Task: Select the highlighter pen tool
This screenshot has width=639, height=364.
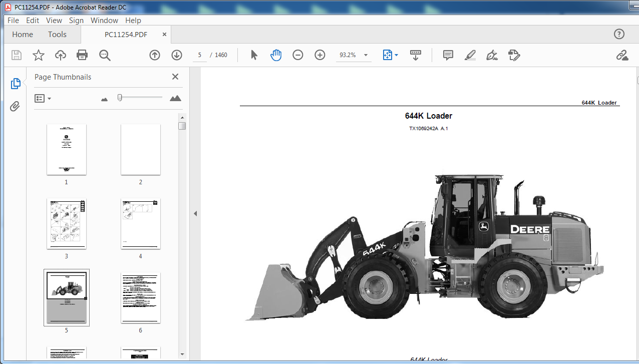Action: click(470, 55)
